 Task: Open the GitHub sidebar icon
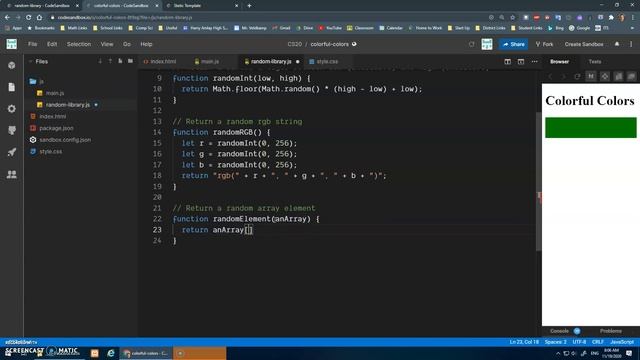coord(11,130)
